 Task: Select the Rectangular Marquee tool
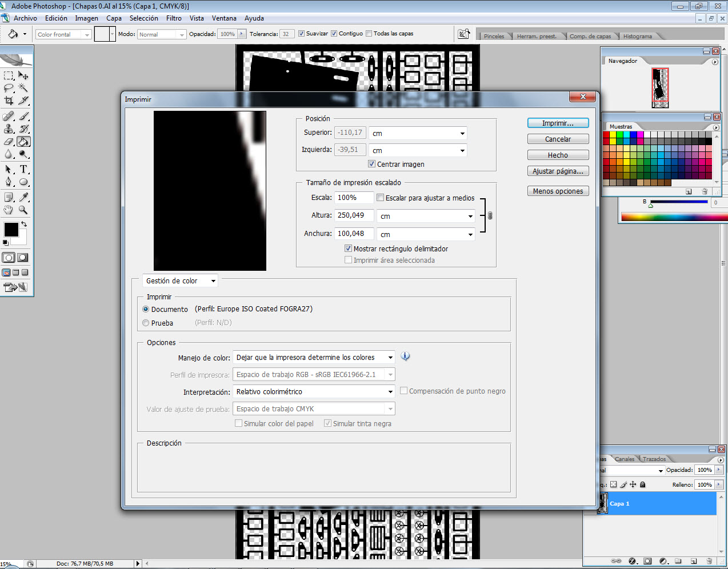click(x=9, y=75)
